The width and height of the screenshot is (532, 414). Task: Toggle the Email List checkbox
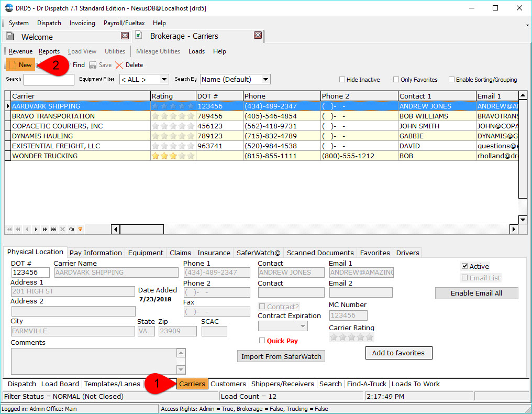(465, 277)
